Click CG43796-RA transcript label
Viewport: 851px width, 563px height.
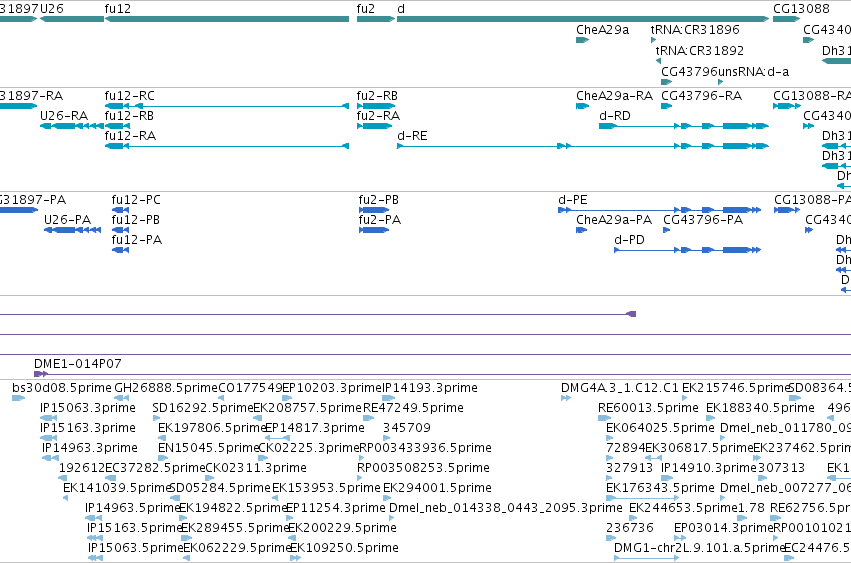702,96
